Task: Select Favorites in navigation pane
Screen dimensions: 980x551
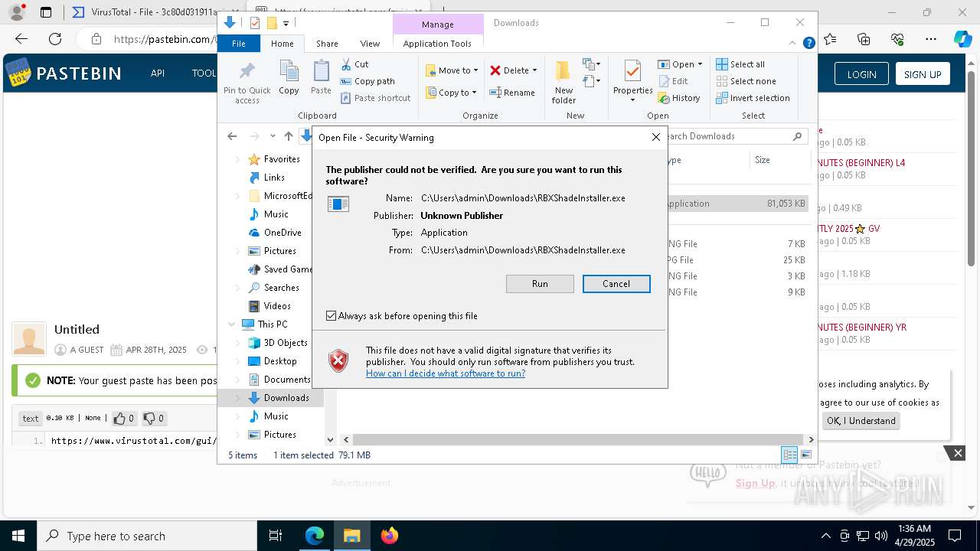Action: pyautogui.click(x=282, y=159)
